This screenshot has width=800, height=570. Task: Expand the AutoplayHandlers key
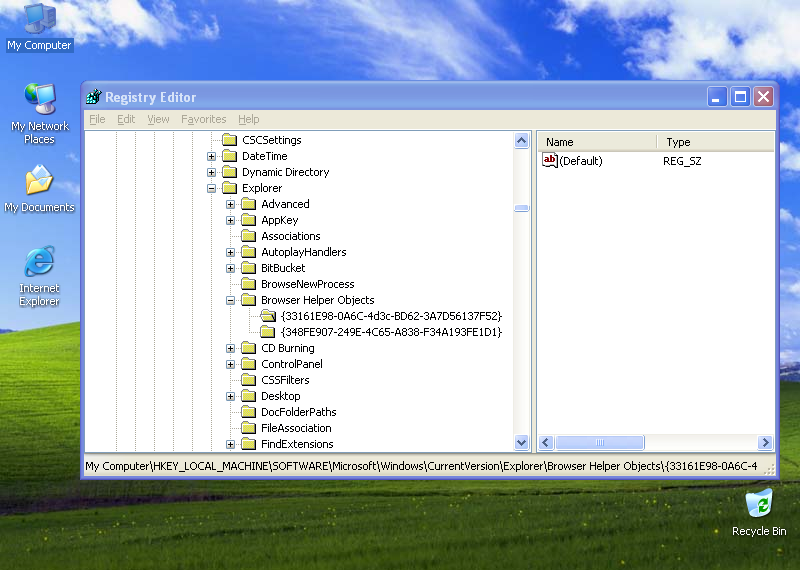click(231, 253)
